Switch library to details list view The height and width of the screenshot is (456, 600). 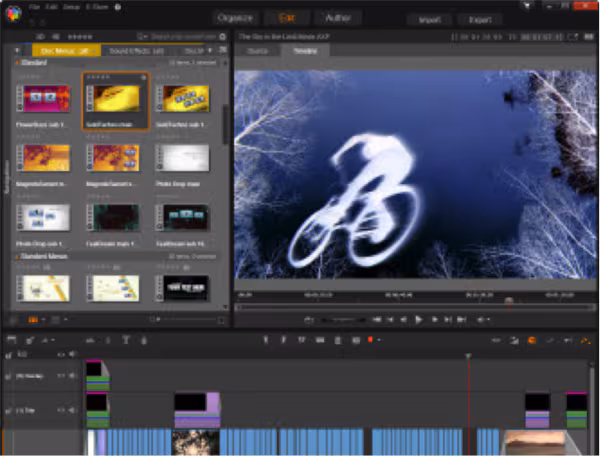pos(55,319)
